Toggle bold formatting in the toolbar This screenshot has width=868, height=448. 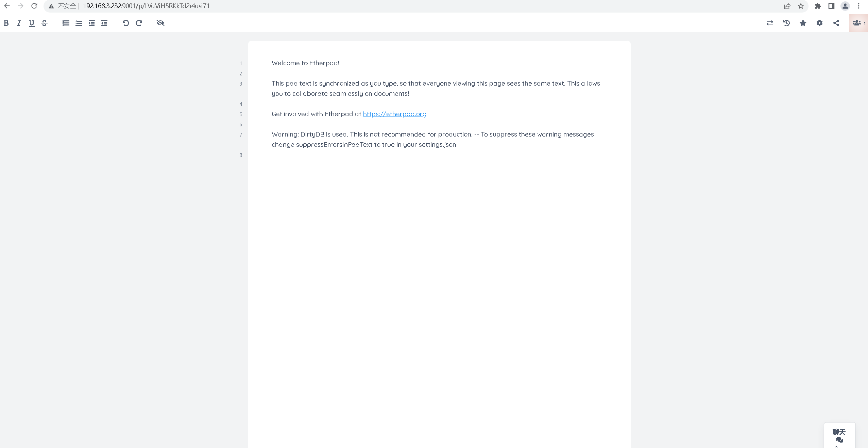pos(6,23)
